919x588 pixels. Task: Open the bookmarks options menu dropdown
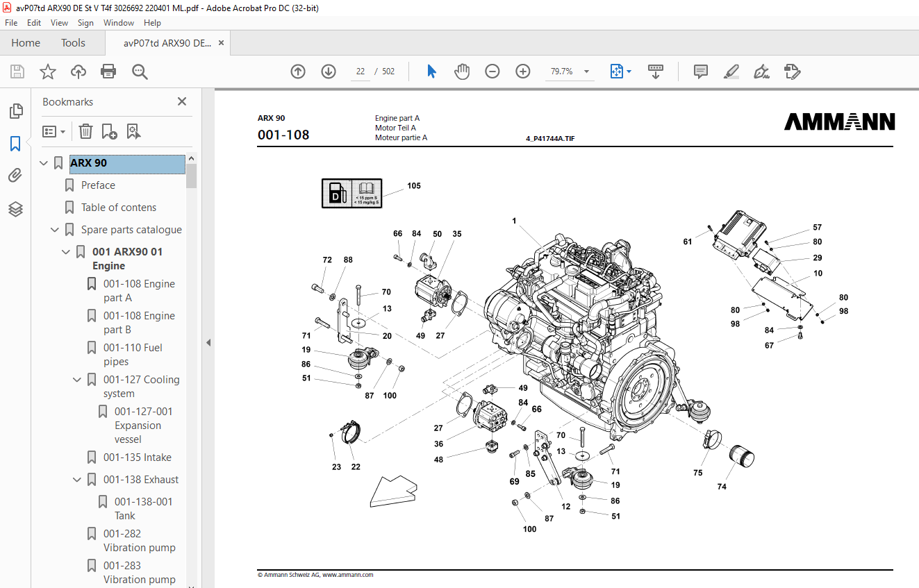(53, 131)
